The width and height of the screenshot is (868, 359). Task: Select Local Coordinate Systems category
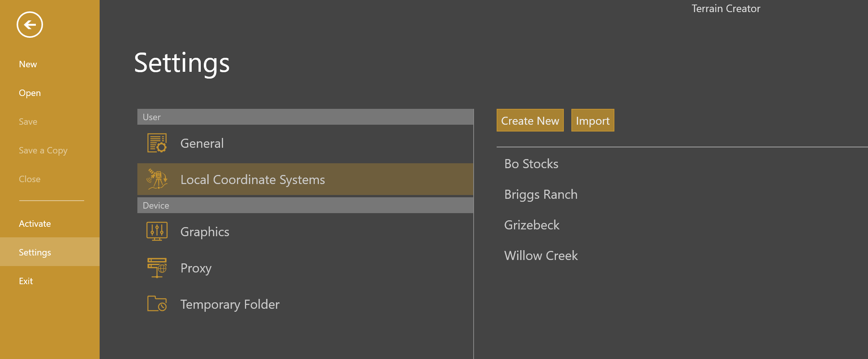253,179
